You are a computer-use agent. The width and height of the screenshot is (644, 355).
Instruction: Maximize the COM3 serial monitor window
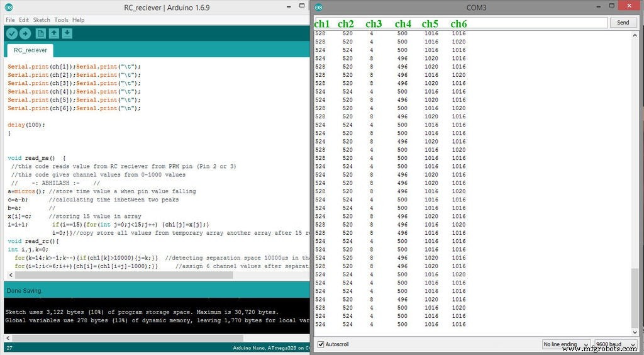tap(611, 6)
